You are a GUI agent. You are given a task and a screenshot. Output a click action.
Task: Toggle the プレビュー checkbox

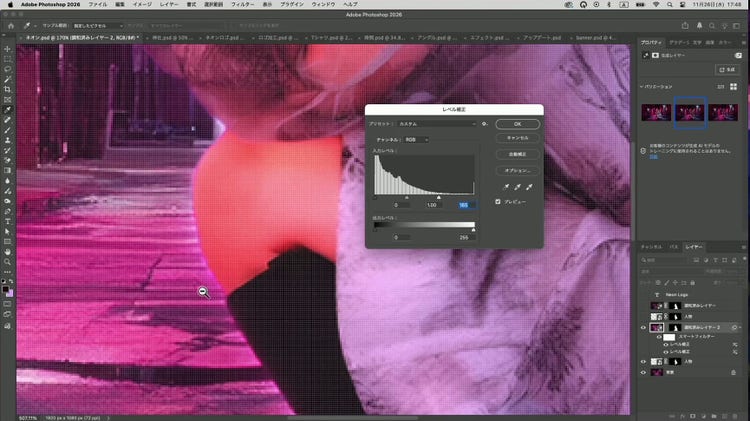tap(498, 201)
